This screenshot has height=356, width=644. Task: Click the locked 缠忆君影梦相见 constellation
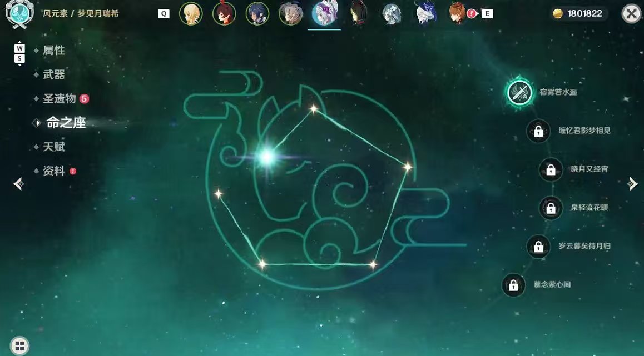pos(538,131)
